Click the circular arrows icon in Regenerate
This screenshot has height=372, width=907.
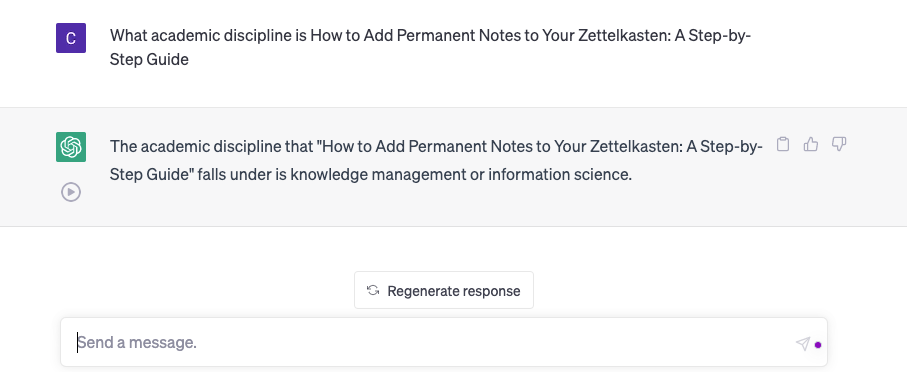pyautogui.click(x=373, y=290)
